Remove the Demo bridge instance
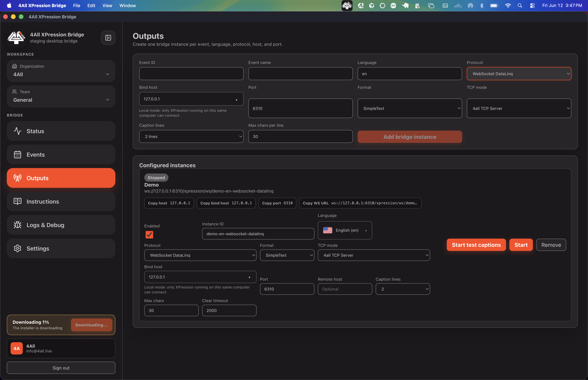The width and height of the screenshot is (588, 380). [x=551, y=245]
